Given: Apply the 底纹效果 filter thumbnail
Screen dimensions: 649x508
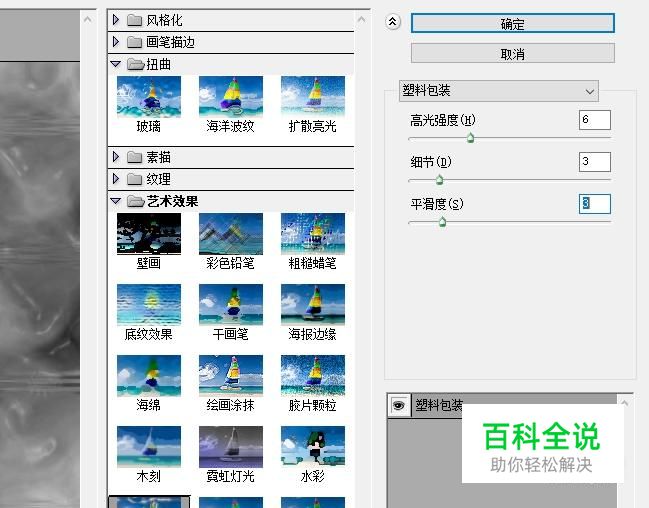Looking at the screenshot, I should (x=149, y=305).
